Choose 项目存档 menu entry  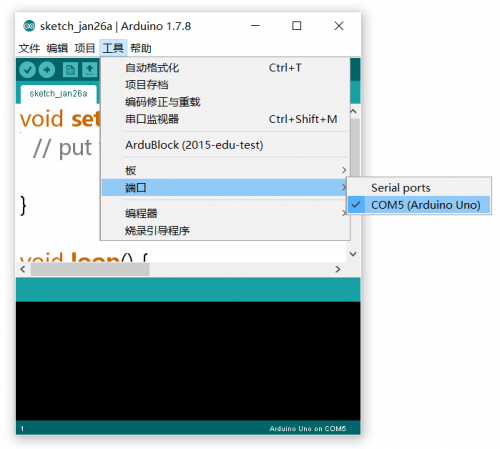[226, 85]
